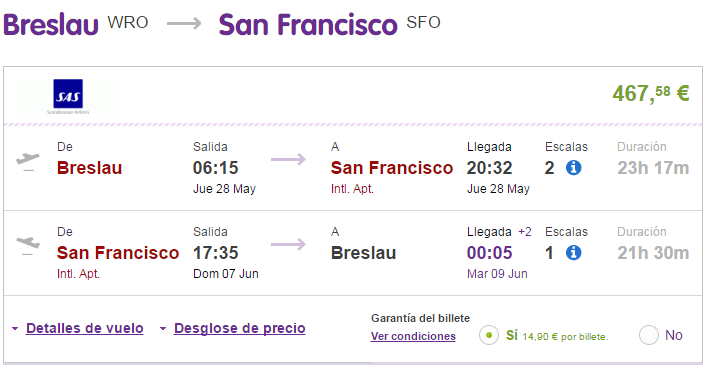This screenshot has width=718, height=377.
Task: Click the header arrow between Breslau and San Francisco
Action: tap(184, 23)
